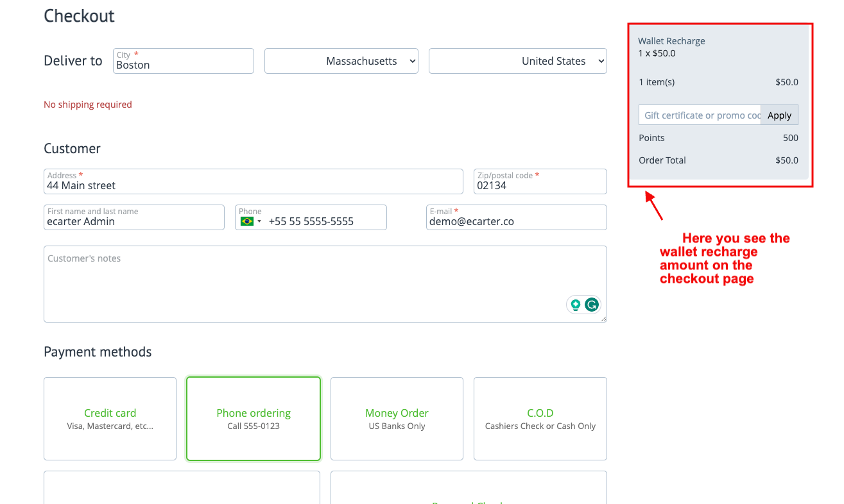Click the gift certificate or promo code field
Image resolution: width=844 pixels, height=504 pixels.
[x=700, y=115]
